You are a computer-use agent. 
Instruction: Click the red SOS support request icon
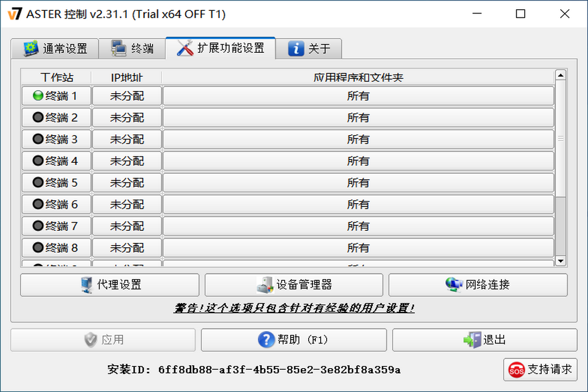[x=517, y=370]
